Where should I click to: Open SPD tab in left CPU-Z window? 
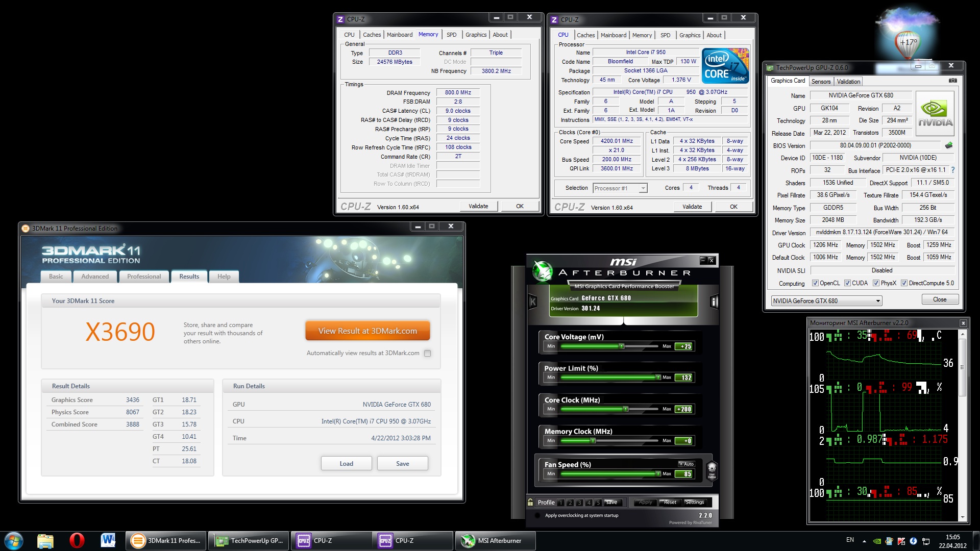tap(451, 35)
